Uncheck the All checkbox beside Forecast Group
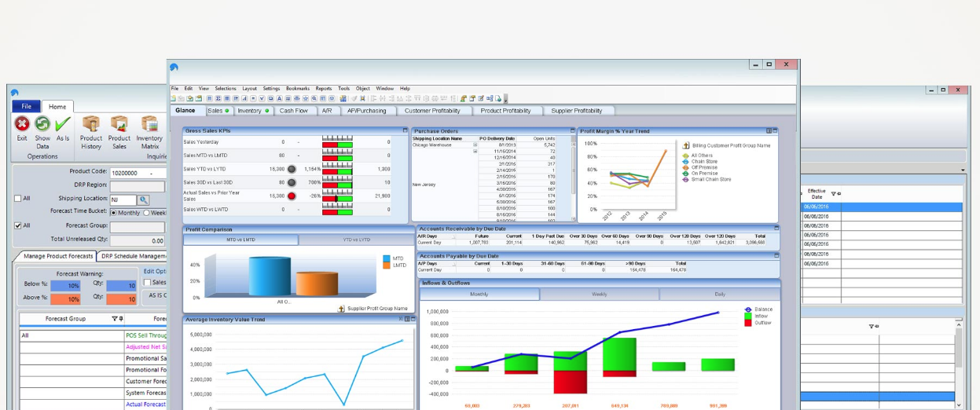Screen dimensions: 980x410 (18, 225)
